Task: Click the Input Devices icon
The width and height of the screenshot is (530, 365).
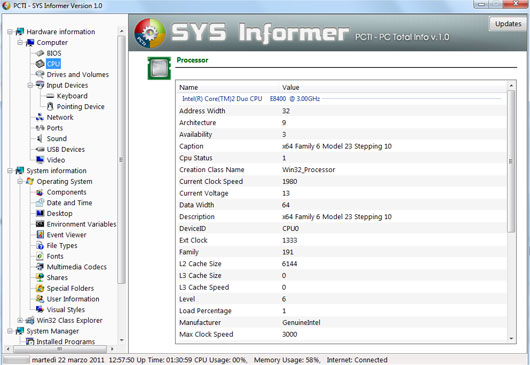Action: (x=40, y=85)
